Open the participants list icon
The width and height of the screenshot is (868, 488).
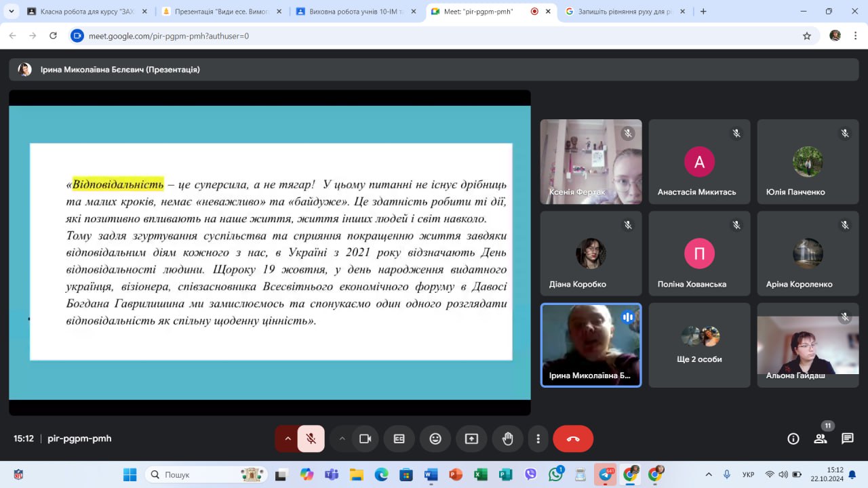click(821, 439)
